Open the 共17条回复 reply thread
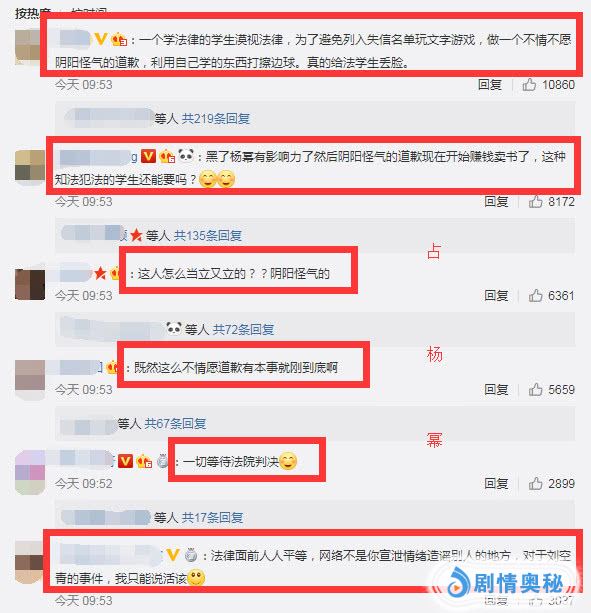This screenshot has height=613, width=591. (212, 518)
